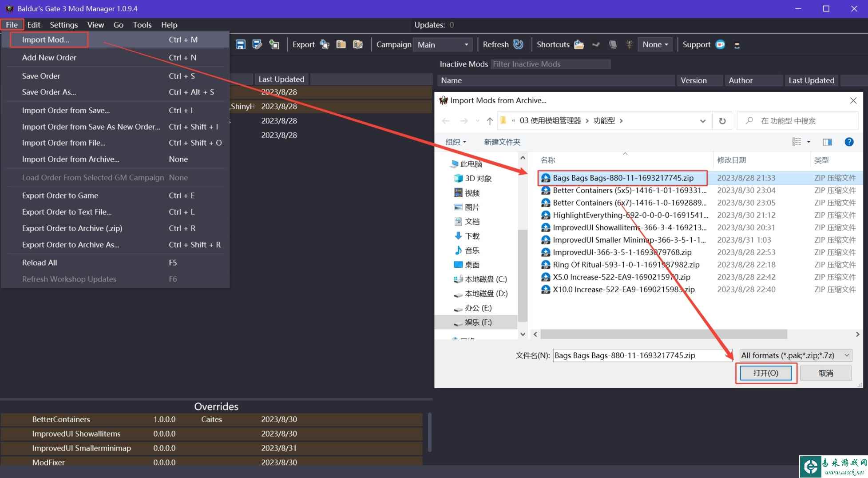Click the Save Order As icon
This screenshot has height=478, width=868.
tap(257, 44)
